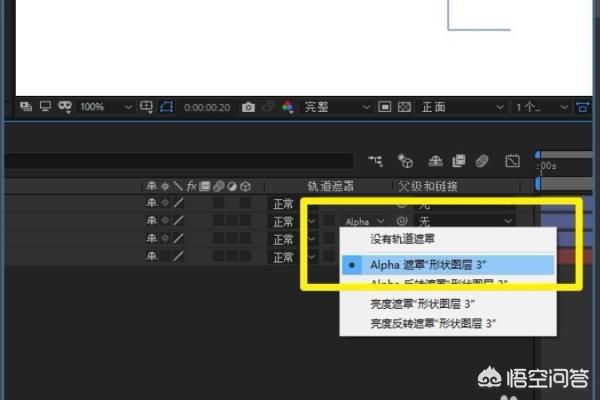Toggle quality slash switch on the Alpha matte row
The height and width of the screenshot is (400, 600).
pos(178,220)
